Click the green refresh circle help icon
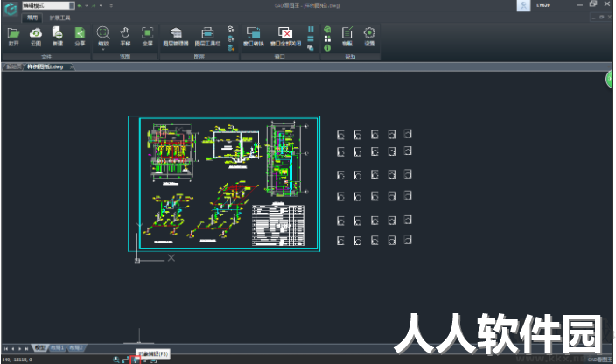616x364 pixels. pos(327,29)
